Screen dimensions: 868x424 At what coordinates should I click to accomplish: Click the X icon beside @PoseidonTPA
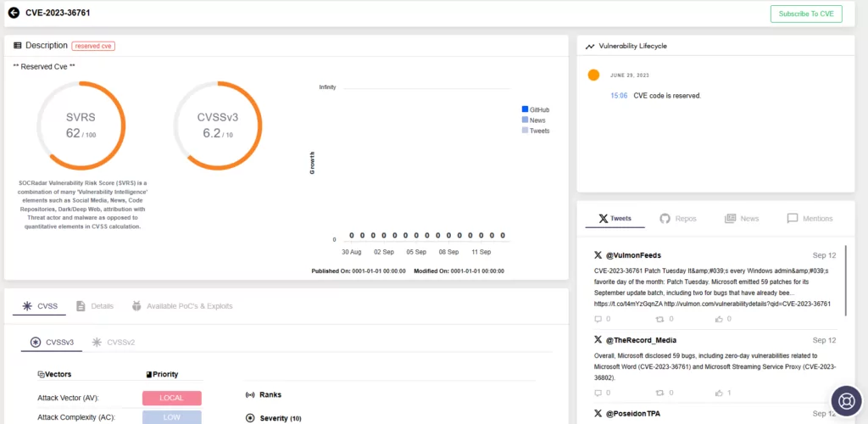tap(598, 414)
